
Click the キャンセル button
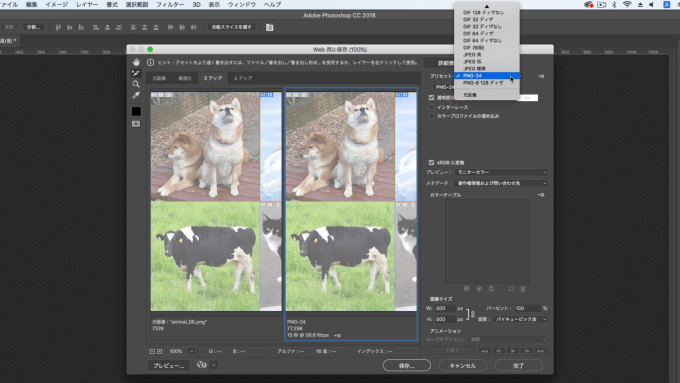[x=462, y=365]
